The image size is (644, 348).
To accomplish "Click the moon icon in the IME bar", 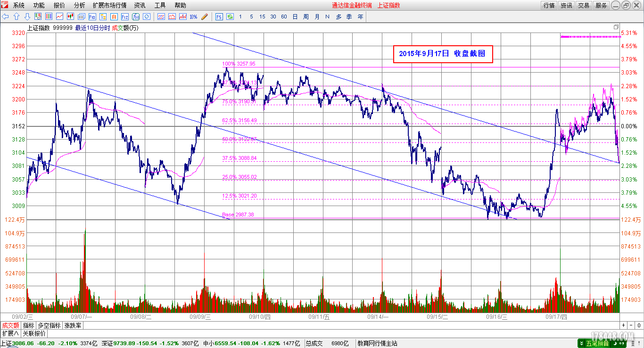I will tap(616, 343).
